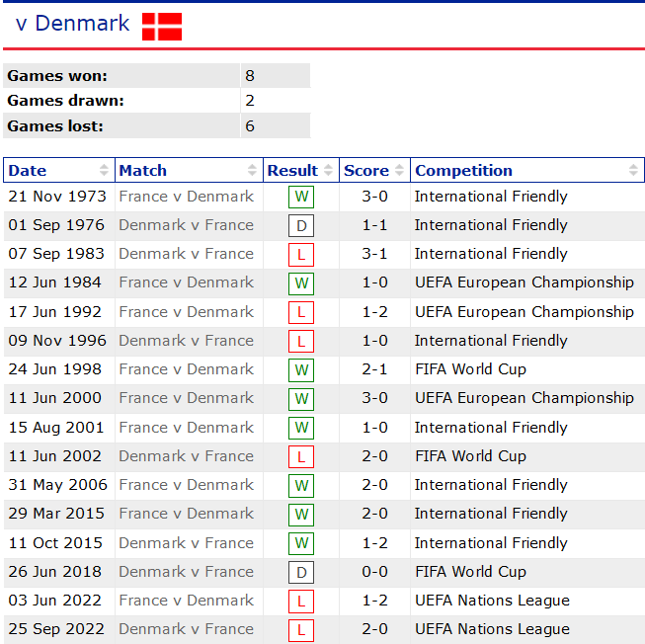Open the France v Denmark match from 11 Jun 2000

(186, 398)
